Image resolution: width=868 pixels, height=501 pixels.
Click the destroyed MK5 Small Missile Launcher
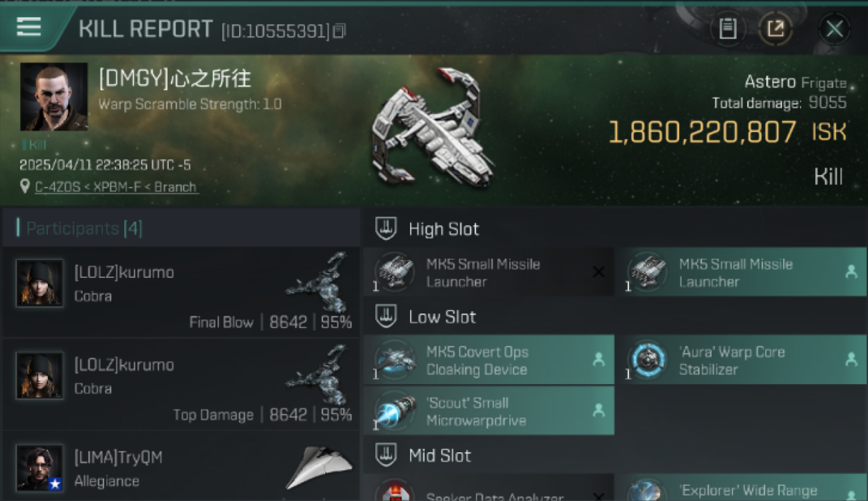489,272
